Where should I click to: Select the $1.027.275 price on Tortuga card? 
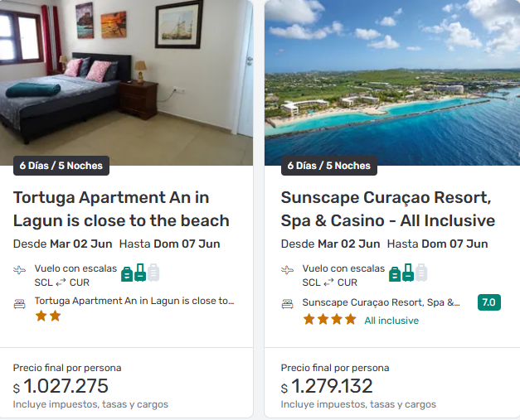click(66, 386)
